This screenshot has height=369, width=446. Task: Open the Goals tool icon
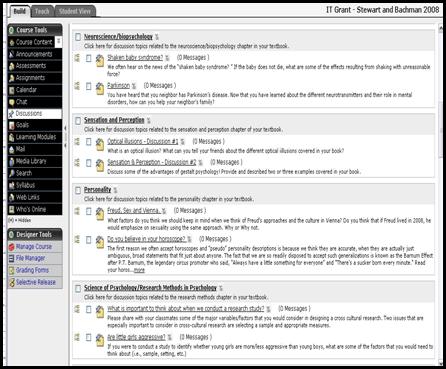[12, 125]
